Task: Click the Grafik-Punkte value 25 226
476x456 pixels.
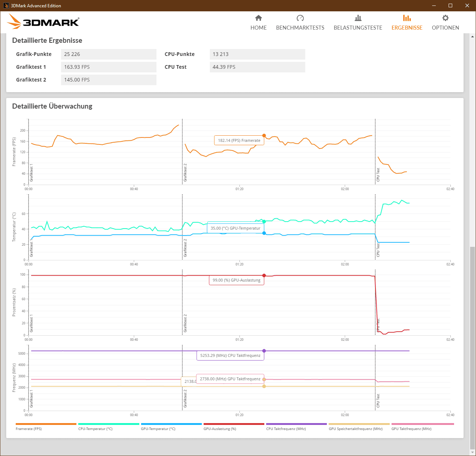Action: coord(109,54)
